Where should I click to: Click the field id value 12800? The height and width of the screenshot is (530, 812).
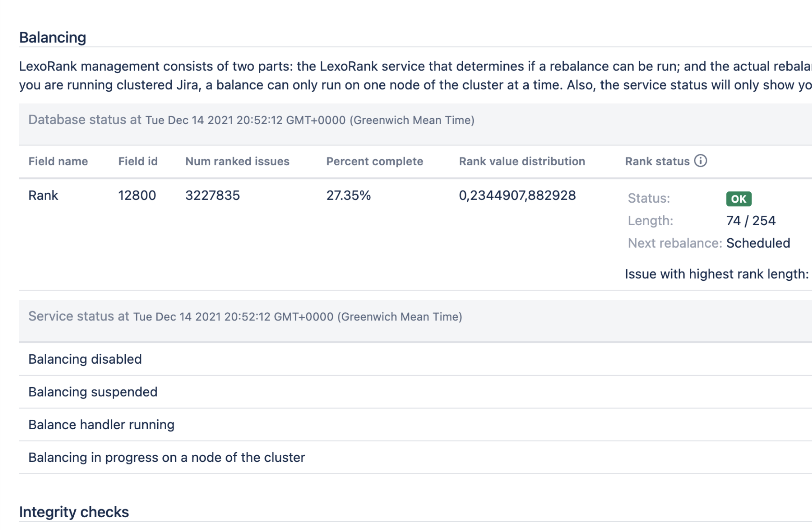click(137, 195)
